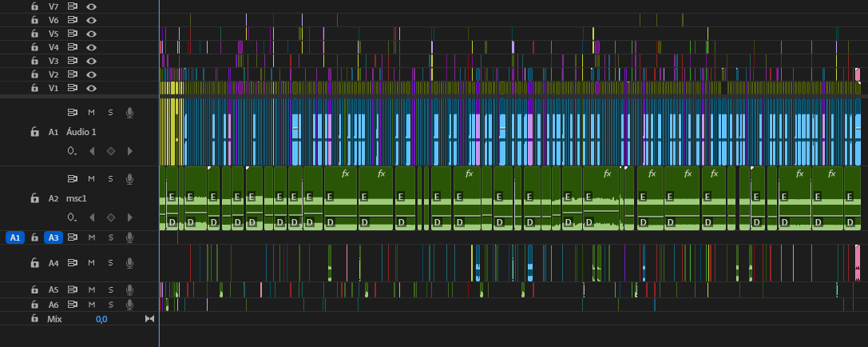Lock the A3 audio track

tap(34, 237)
